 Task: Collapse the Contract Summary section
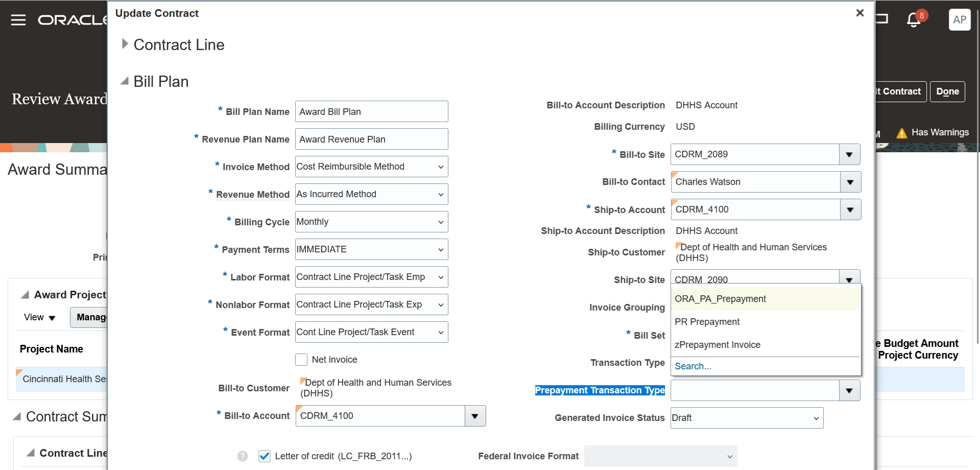[17, 416]
